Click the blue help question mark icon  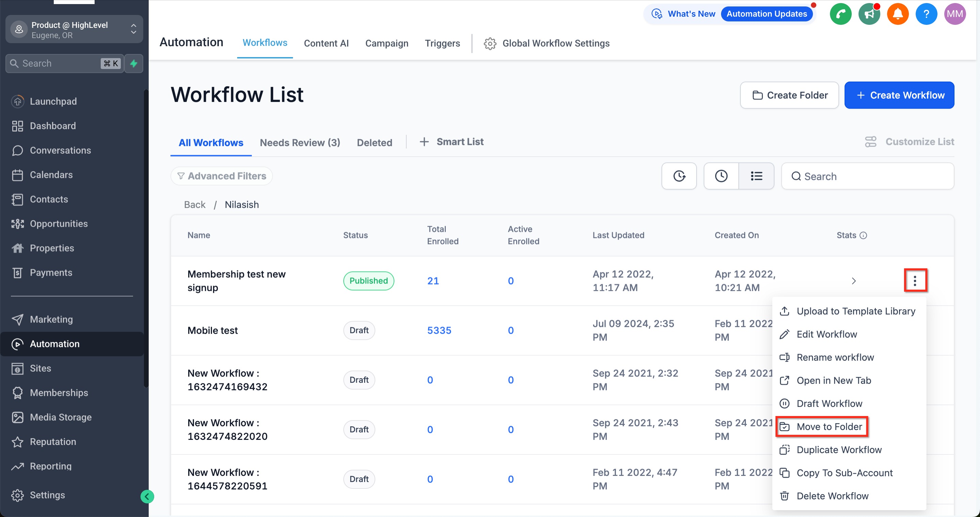tap(926, 14)
